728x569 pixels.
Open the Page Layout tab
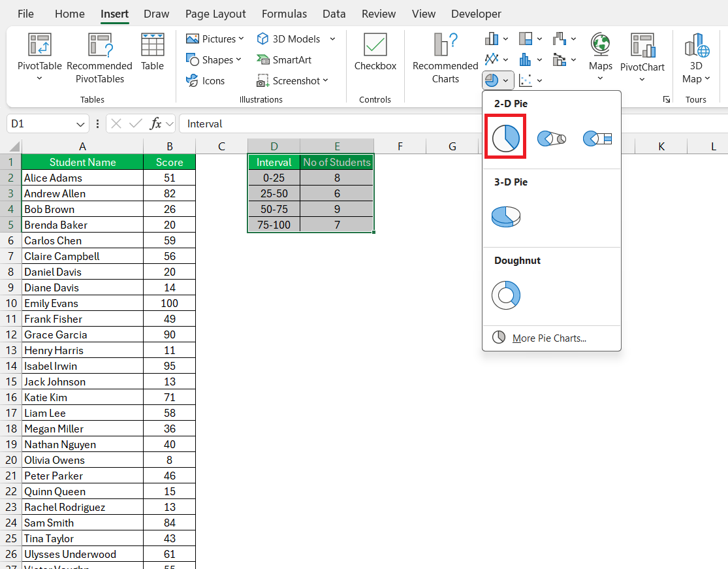pos(215,14)
